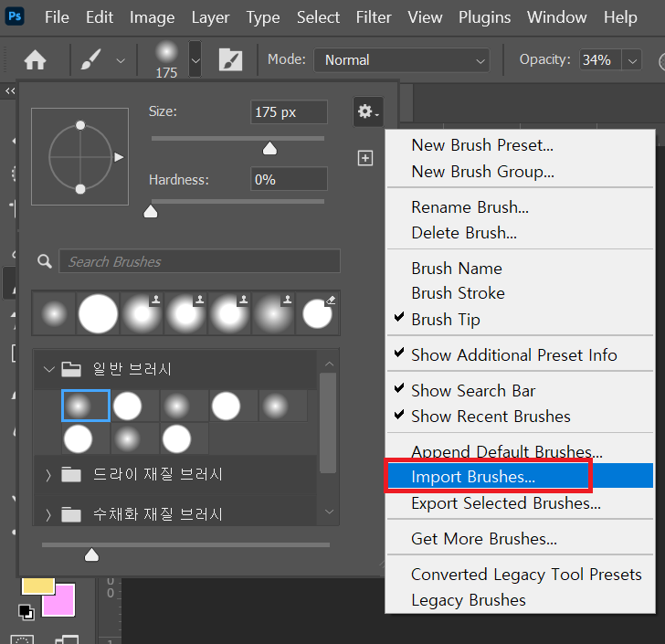Click the Hardness slider handle
This screenshot has width=665, height=644.
tap(151, 211)
